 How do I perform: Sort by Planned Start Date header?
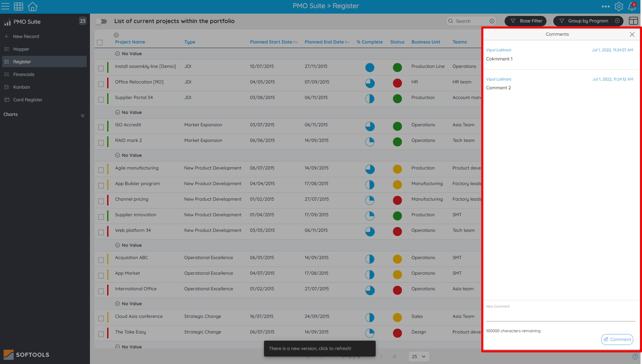click(x=271, y=42)
